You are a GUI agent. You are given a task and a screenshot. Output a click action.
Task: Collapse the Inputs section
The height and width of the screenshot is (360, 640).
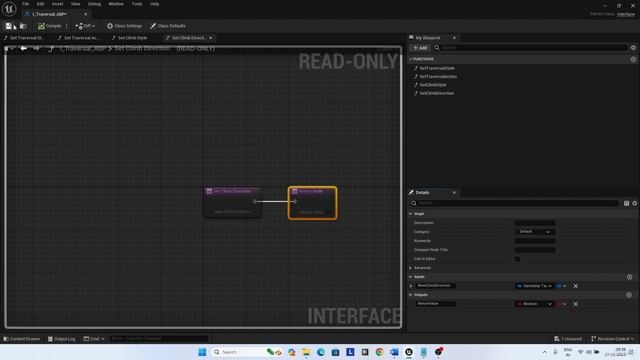point(411,277)
